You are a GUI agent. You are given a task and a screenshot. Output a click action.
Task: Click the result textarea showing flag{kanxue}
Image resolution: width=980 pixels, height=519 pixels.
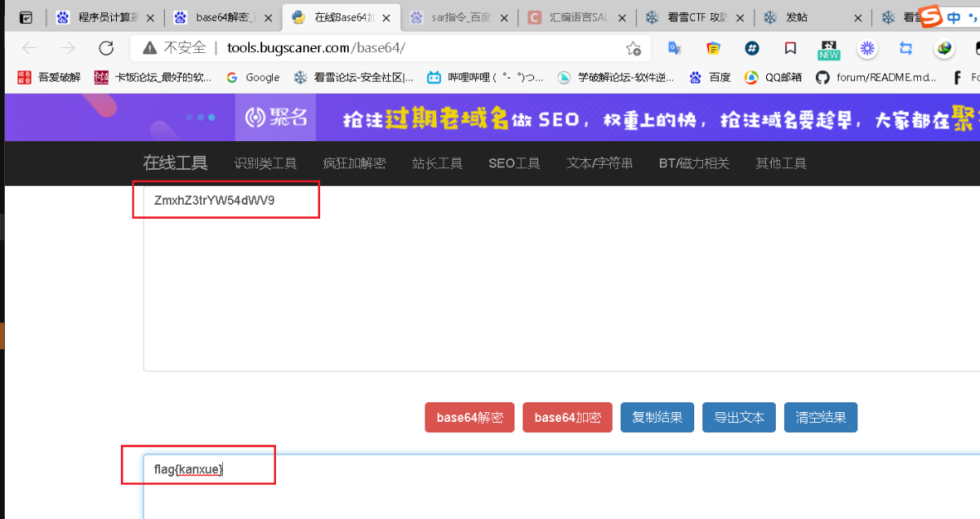tap(562, 486)
